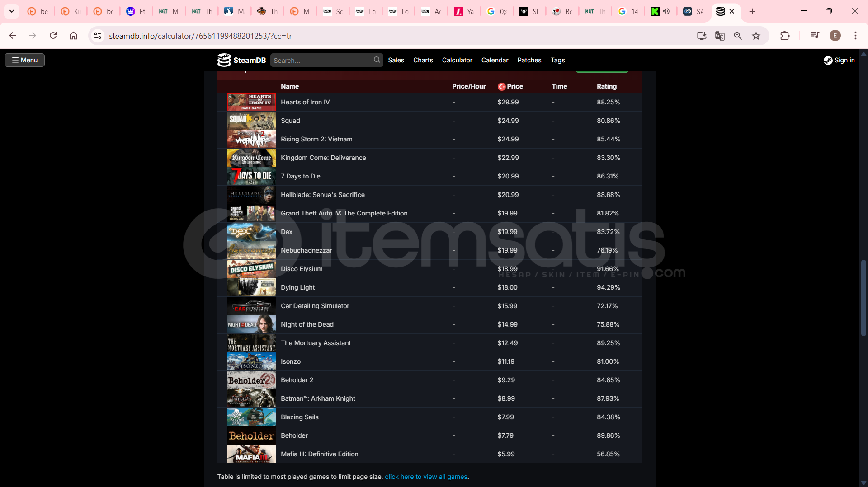Open the browser home page icon
868x487 pixels.
tap(73, 36)
